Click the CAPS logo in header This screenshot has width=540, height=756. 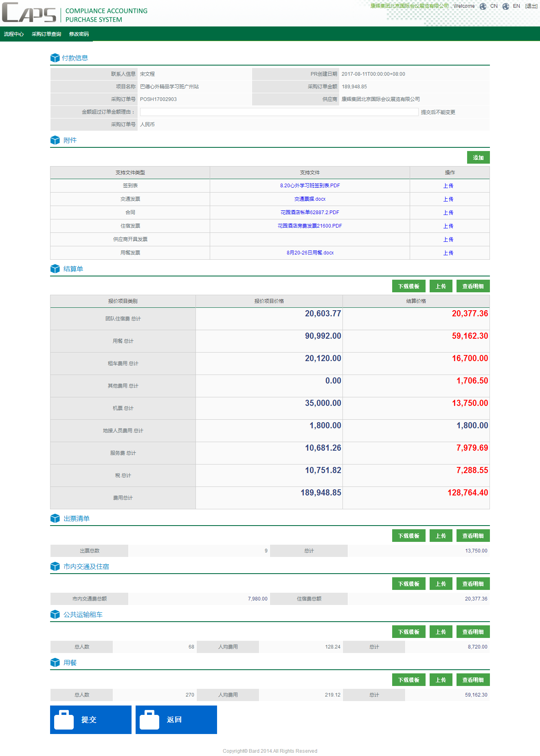coord(29,13)
